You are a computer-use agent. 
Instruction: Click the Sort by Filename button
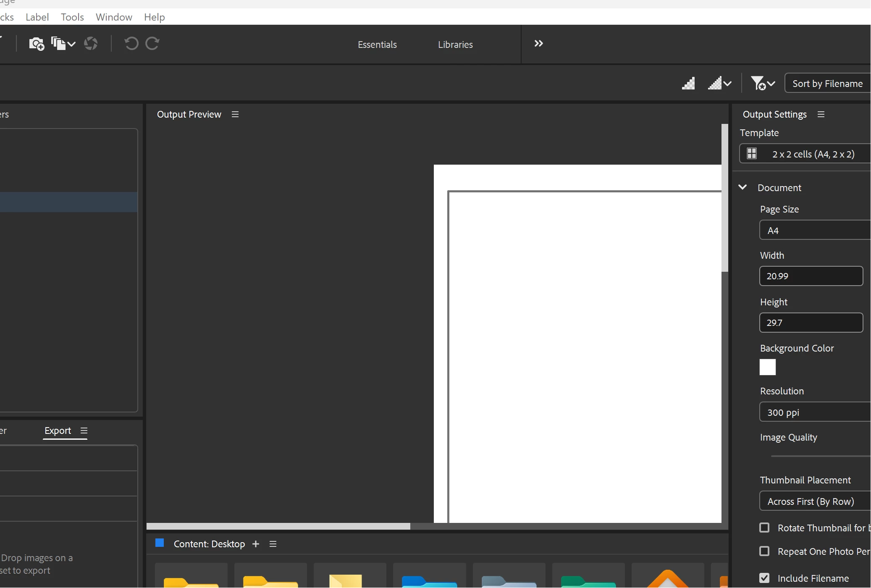(827, 84)
